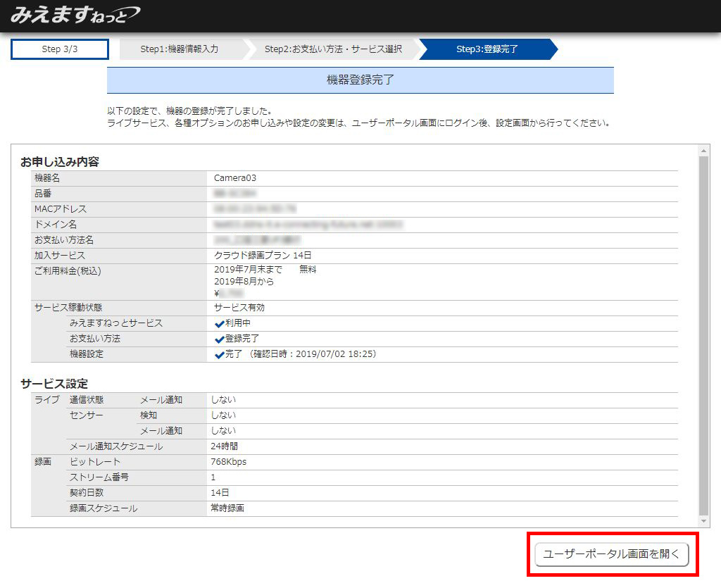
Task: Click the お申し込み内容 section heading
Action: click(60, 162)
